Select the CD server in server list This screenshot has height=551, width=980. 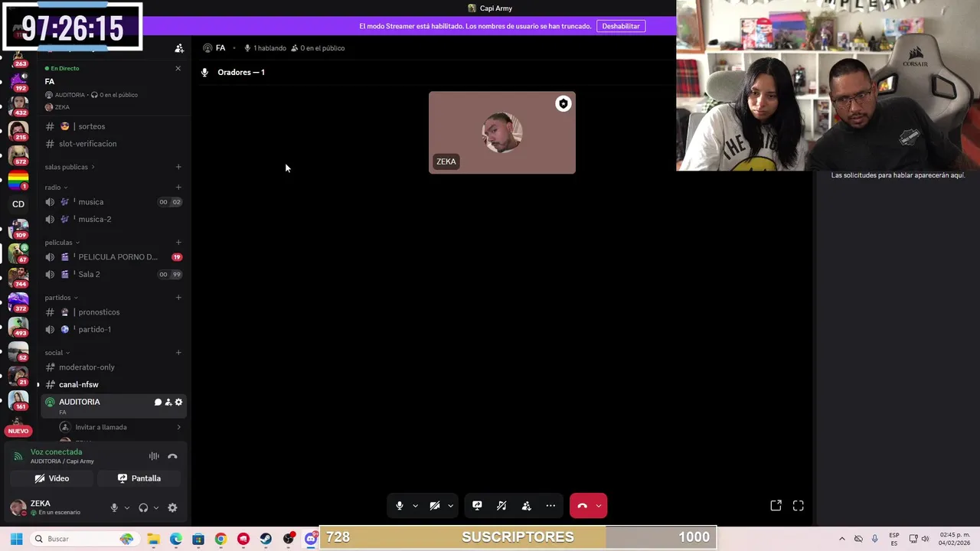(x=18, y=204)
